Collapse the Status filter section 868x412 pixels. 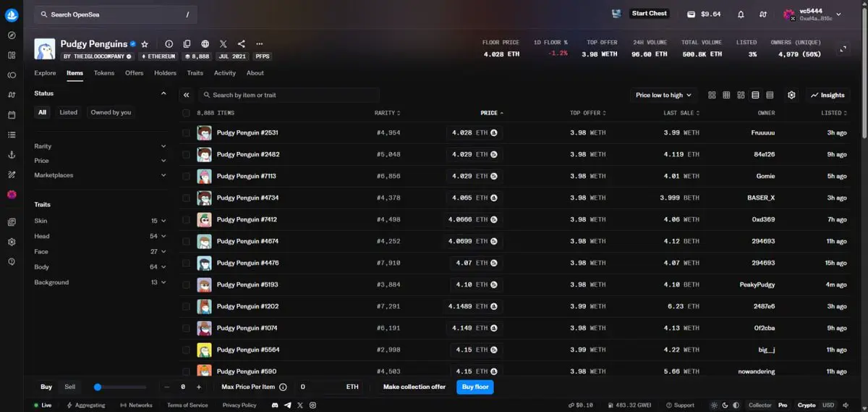point(163,93)
